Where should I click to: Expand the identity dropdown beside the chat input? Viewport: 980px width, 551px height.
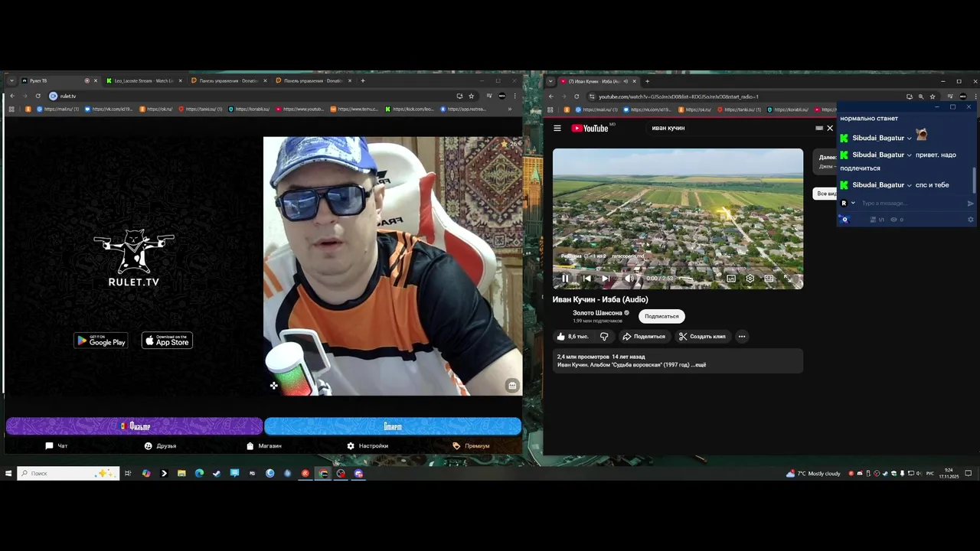point(853,203)
